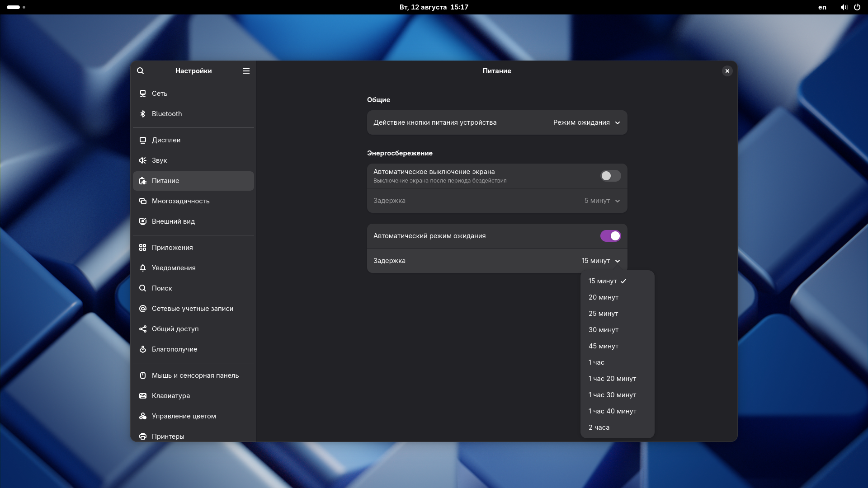The width and height of the screenshot is (868, 488).
Task: Click the Дисплеи monitor icon in sidebar
Action: [143, 140]
